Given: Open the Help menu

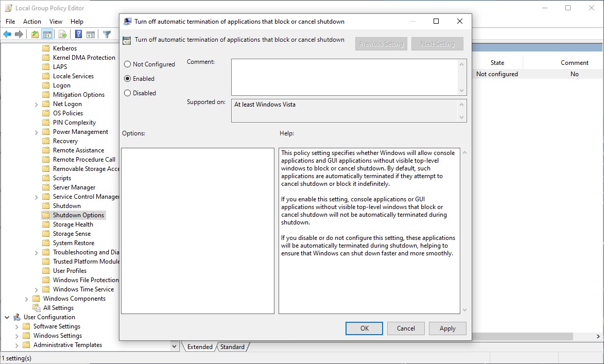Looking at the screenshot, I should [77, 22].
